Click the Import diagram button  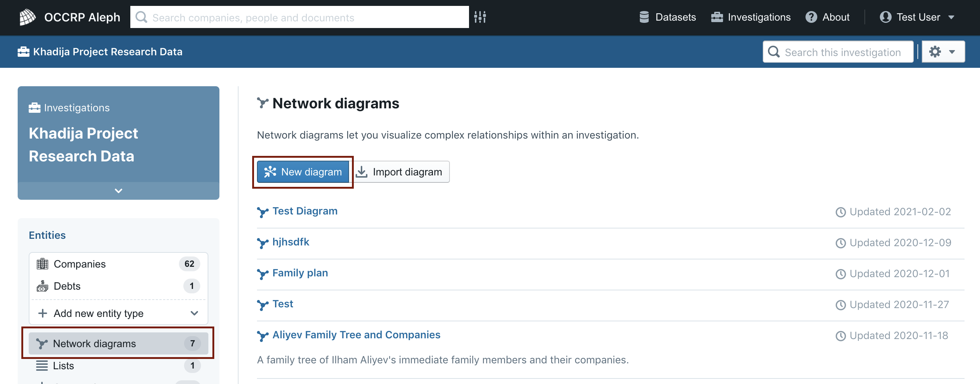(400, 172)
